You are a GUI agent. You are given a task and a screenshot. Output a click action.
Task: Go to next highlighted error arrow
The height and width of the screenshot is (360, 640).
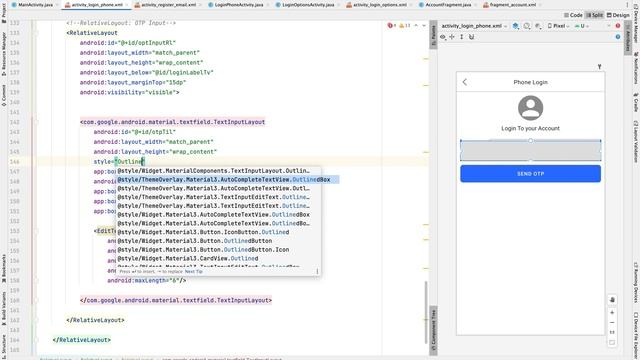coord(424,26)
